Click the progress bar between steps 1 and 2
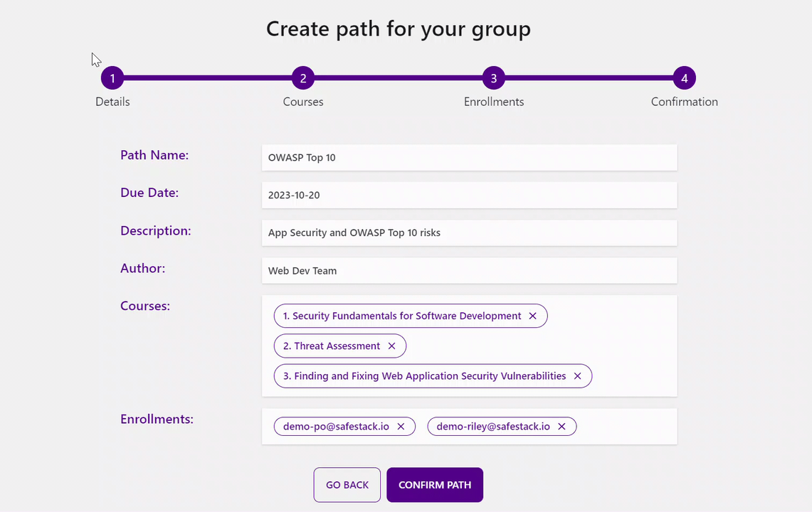Screen dimensions: 812x512 coord(206,78)
